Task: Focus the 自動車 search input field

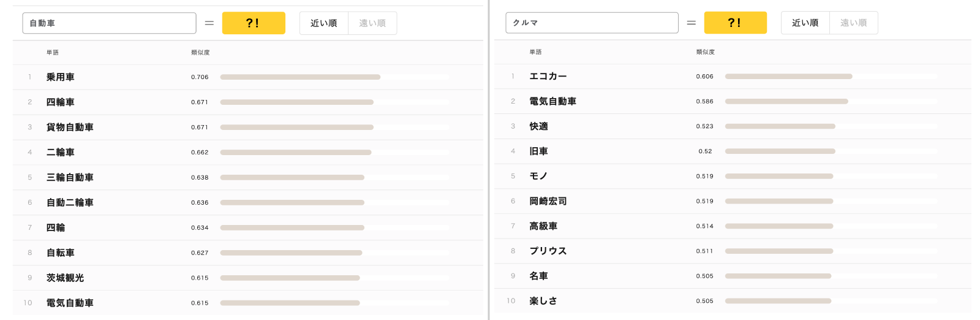Action: pyautogui.click(x=110, y=23)
